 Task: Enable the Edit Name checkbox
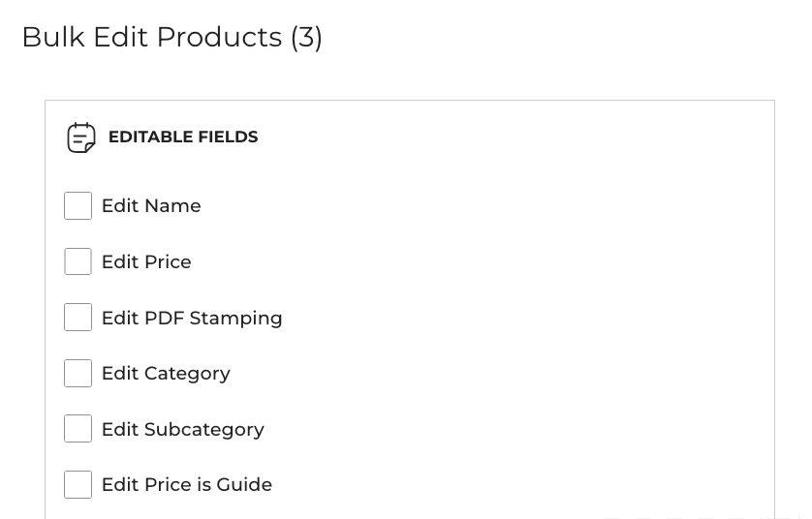[x=78, y=206]
